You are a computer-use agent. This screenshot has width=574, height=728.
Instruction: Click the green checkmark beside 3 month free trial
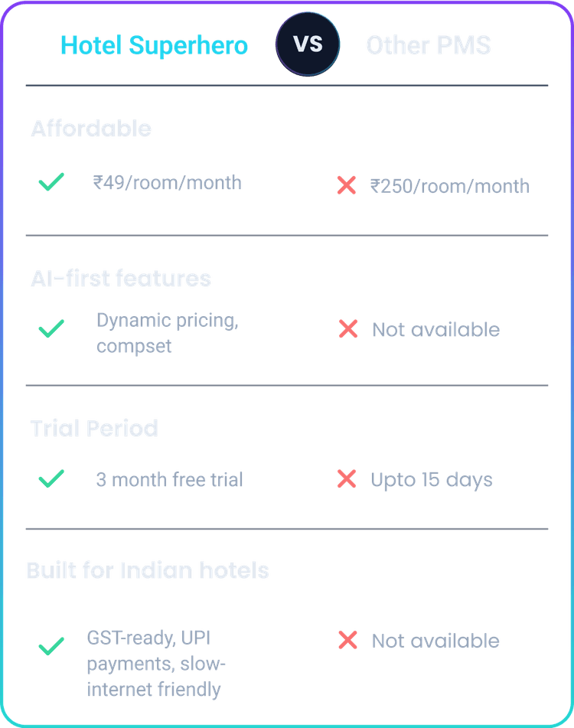51,479
